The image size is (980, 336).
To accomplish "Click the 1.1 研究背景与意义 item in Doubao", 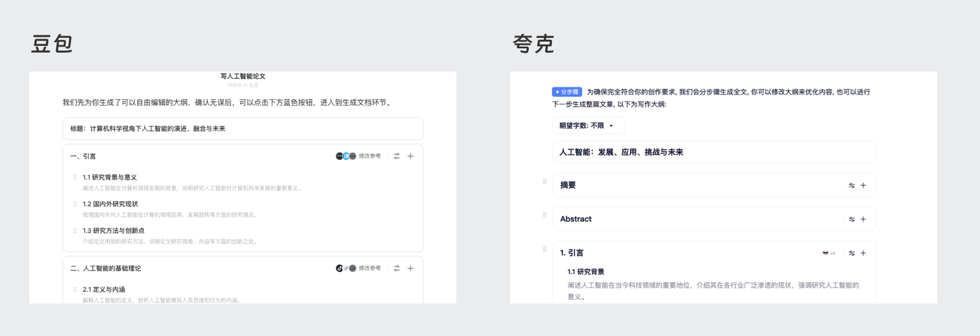I will [x=110, y=177].
